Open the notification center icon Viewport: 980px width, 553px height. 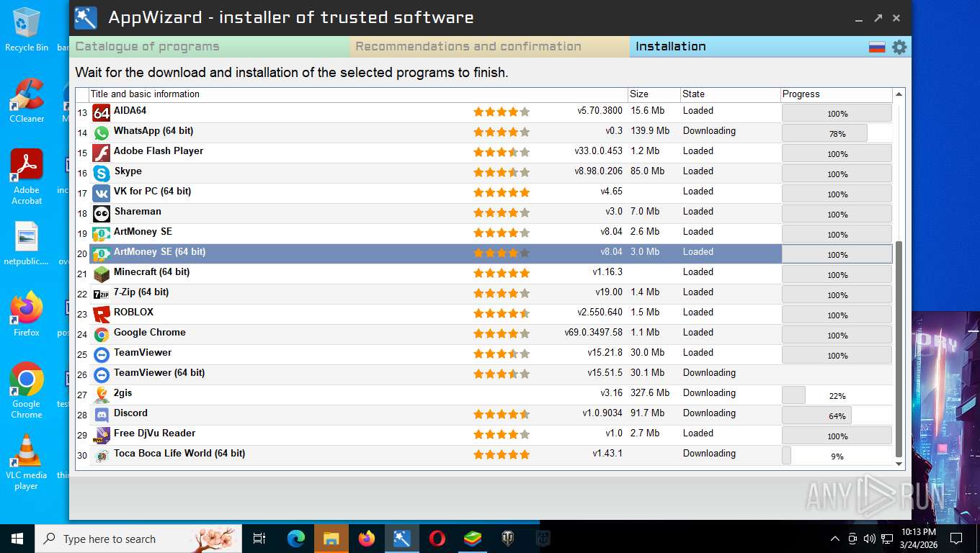coord(956,538)
